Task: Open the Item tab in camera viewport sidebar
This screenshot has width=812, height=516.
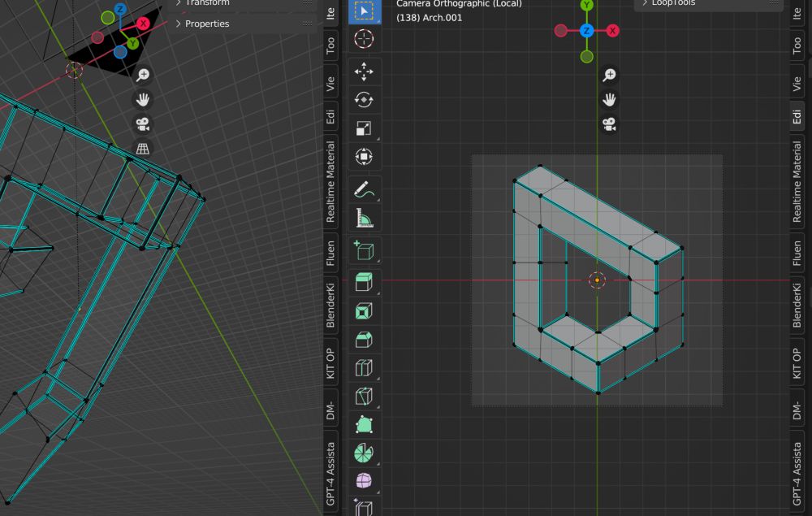Action: tap(797, 12)
